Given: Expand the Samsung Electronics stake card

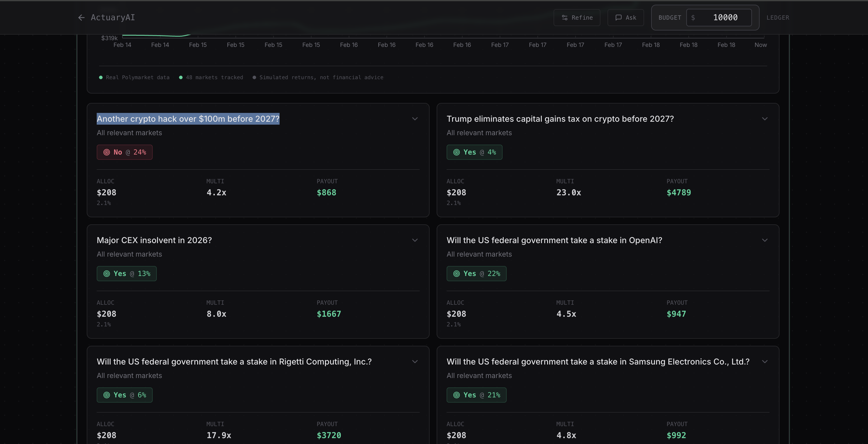Looking at the screenshot, I should click(x=765, y=362).
